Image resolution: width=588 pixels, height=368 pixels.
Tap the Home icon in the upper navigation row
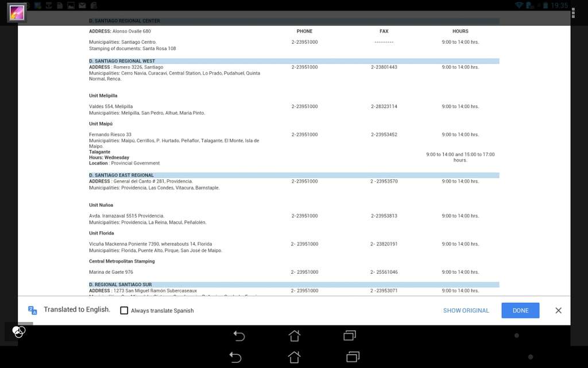point(295,336)
